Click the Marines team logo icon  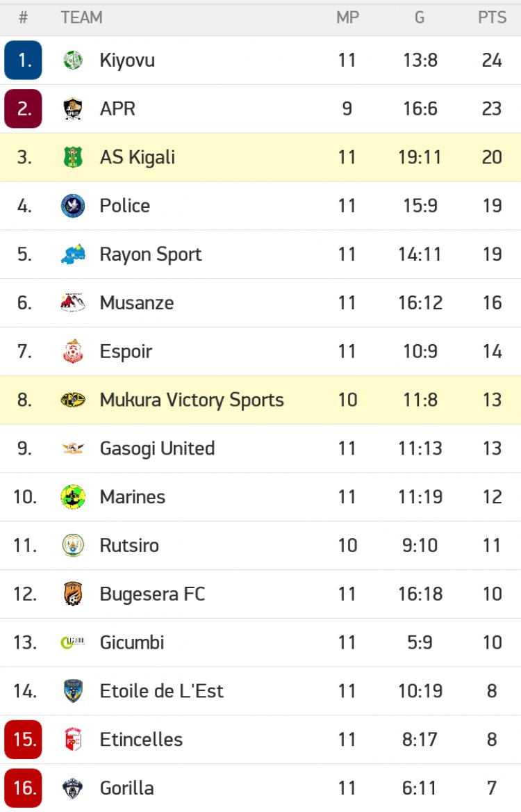pos(73,497)
